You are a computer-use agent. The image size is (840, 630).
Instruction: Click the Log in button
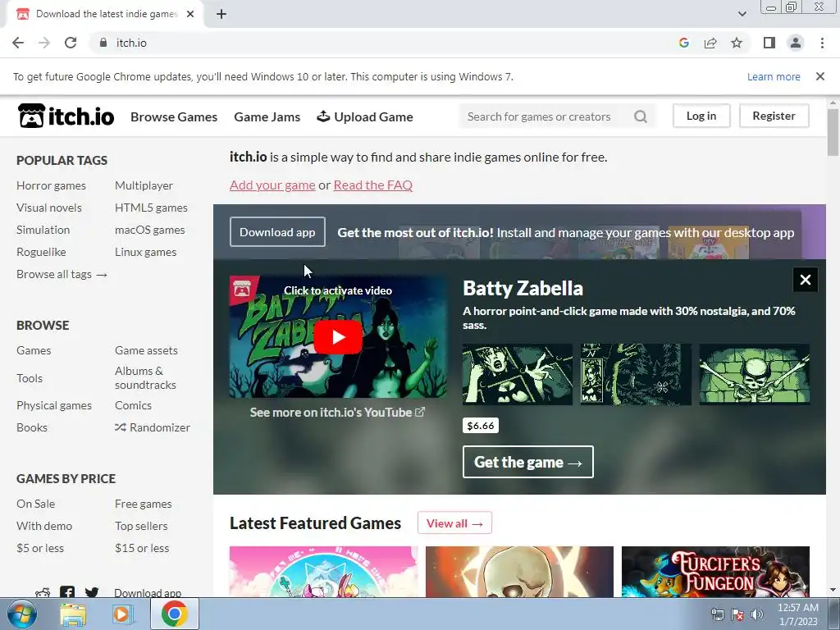point(701,116)
